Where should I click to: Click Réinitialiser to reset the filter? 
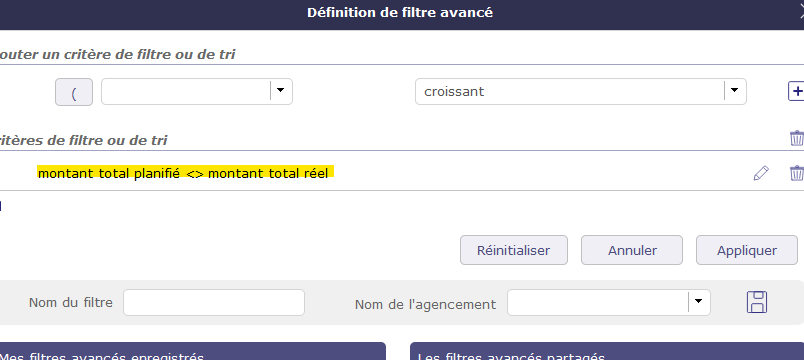(513, 250)
